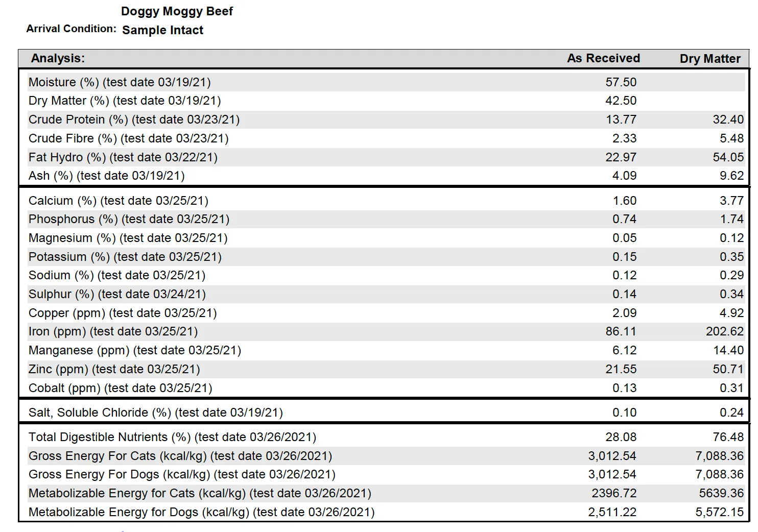
Task: Select the Zinc (ppm) row label
Action: [114, 369]
